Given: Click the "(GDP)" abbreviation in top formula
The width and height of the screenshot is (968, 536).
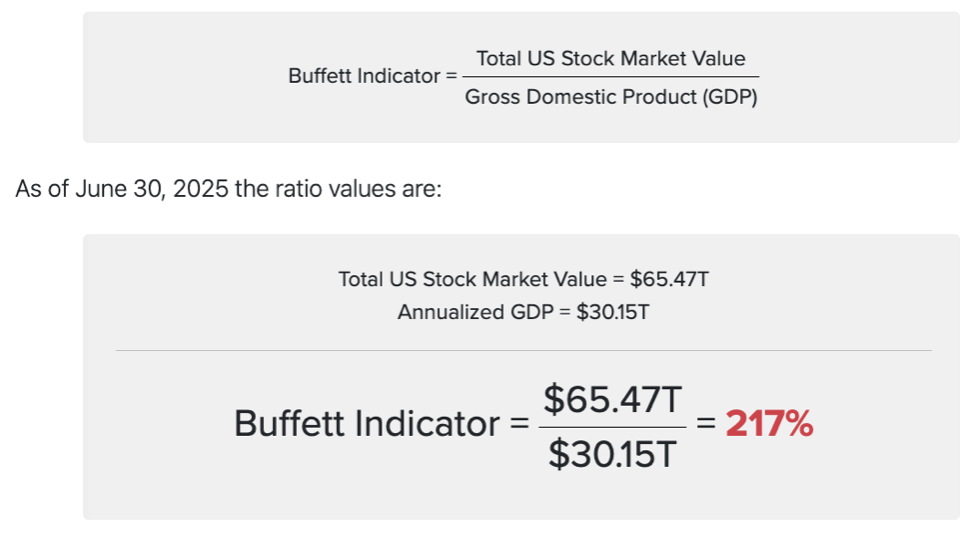Looking at the screenshot, I should pos(729,97).
